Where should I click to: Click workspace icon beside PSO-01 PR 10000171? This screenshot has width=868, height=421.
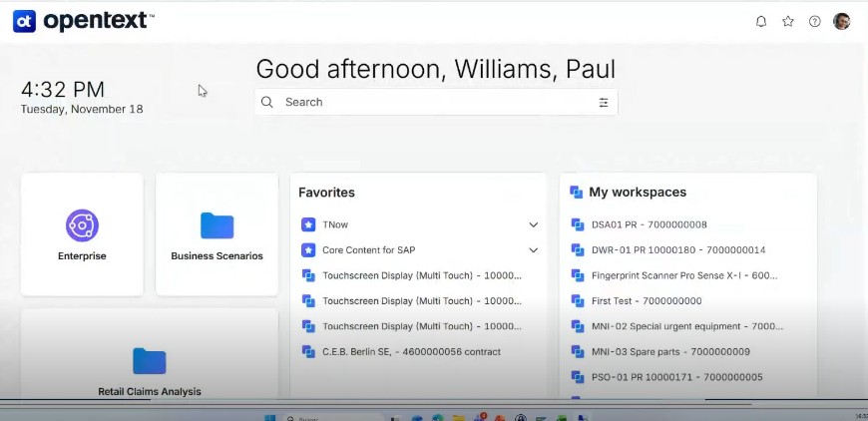(578, 377)
